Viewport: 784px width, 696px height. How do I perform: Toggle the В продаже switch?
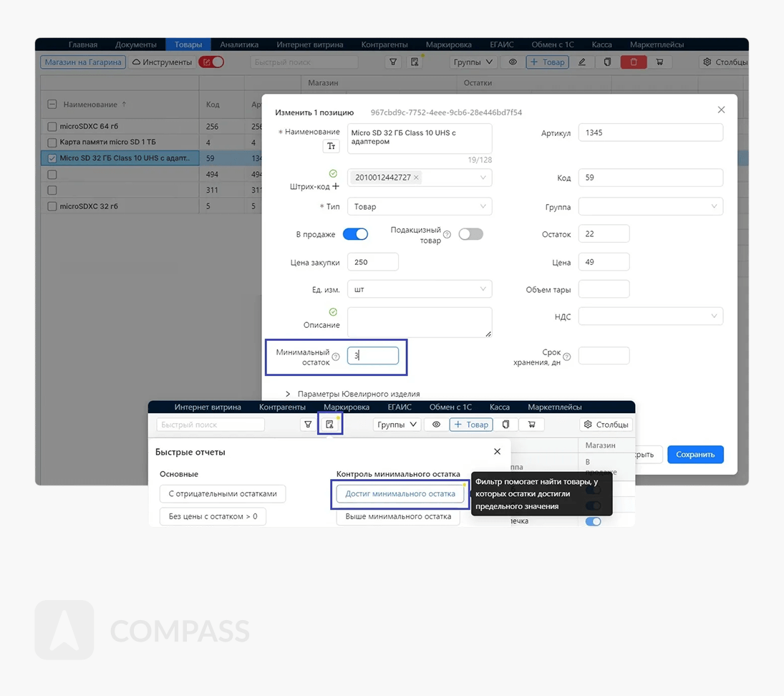coord(355,234)
